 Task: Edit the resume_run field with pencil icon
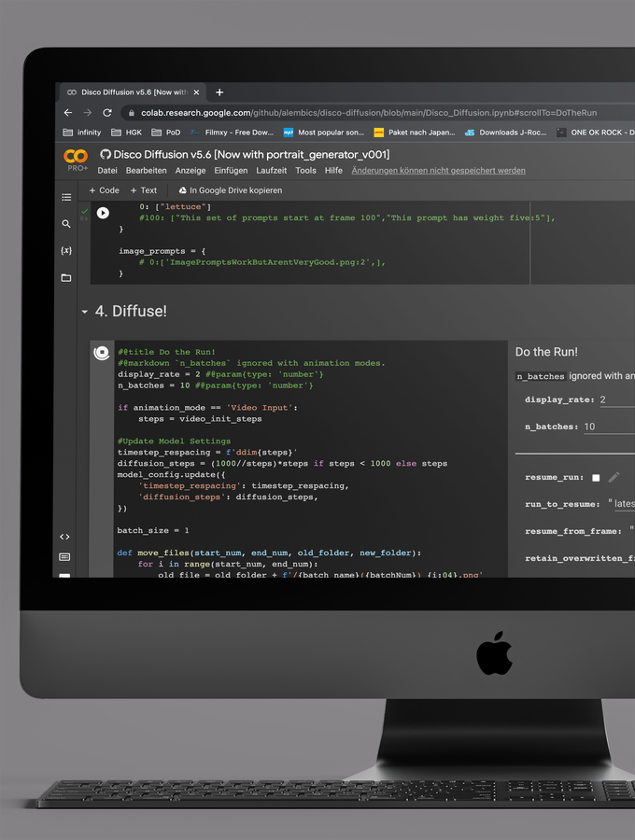pyautogui.click(x=614, y=477)
